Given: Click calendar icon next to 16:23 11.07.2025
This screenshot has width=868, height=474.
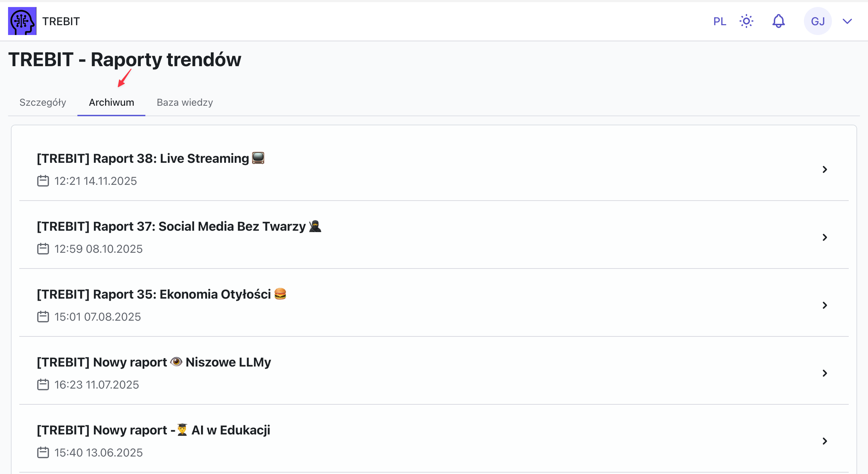Looking at the screenshot, I should (43, 385).
